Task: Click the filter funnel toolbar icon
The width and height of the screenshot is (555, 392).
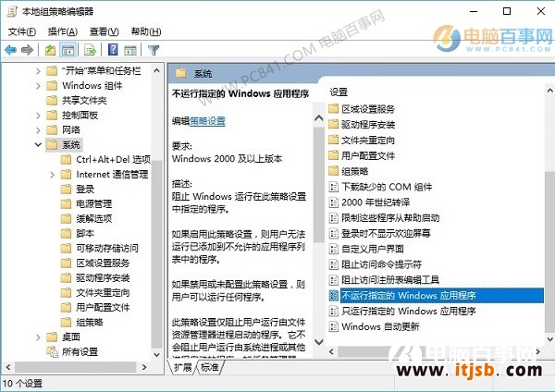Action: click(154, 50)
